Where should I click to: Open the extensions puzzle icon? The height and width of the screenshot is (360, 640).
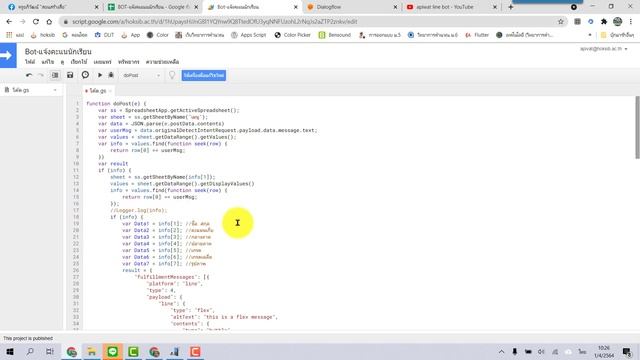pos(604,22)
